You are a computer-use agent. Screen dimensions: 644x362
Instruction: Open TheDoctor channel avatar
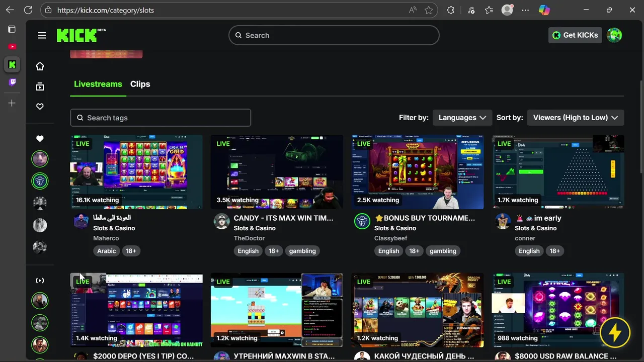pyautogui.click(x=221, y=221)
